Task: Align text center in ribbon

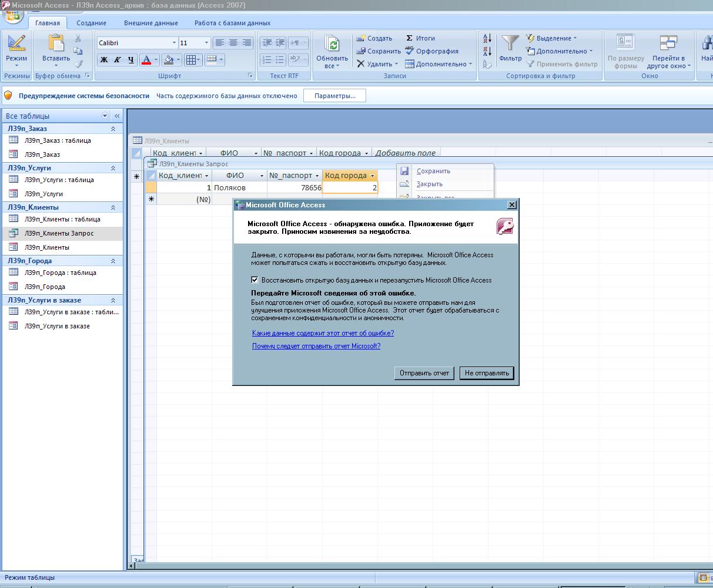Action: tap(233, 42)
